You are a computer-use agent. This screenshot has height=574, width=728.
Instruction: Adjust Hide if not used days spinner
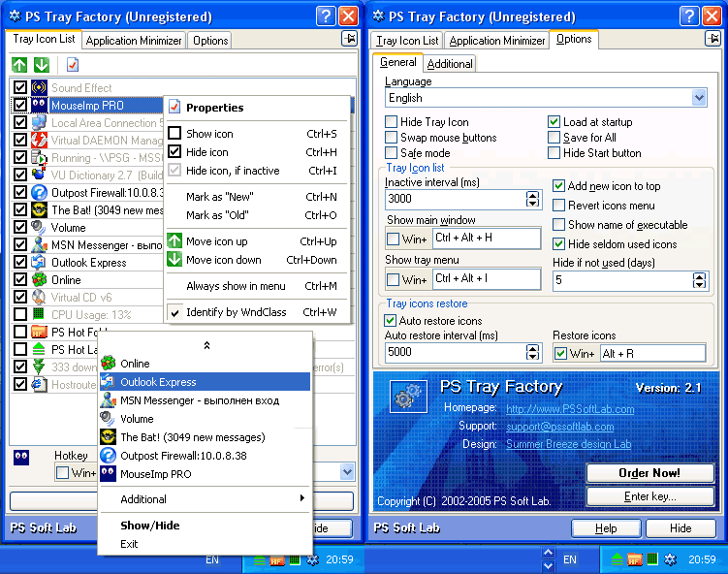pos(699,280)
